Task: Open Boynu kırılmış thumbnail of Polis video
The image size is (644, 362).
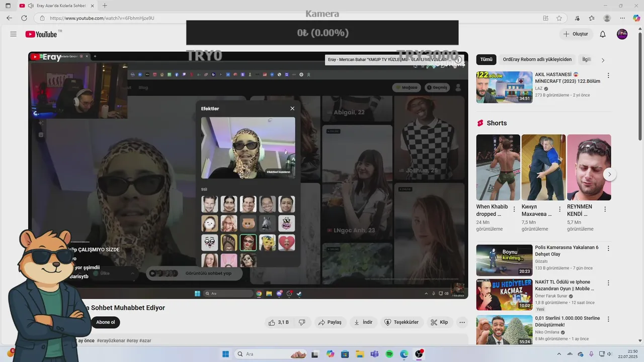Action: click(x=504, y=260)
